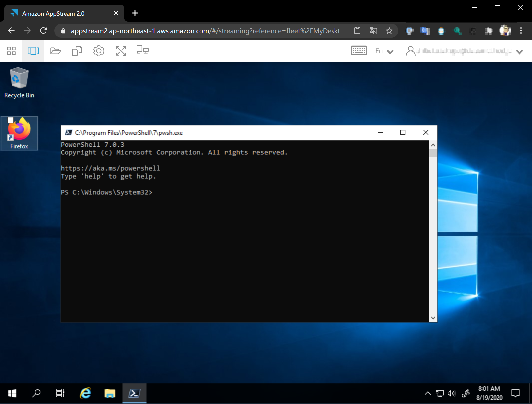Bookmark this page with the star icon
This screenshot has width=532, height=404.
pos(389,31)
